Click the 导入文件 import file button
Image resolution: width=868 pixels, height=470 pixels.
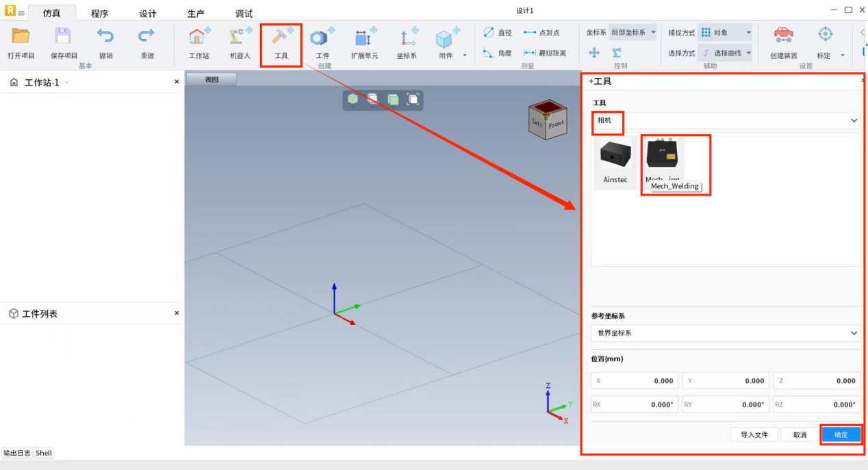point(754,434)
